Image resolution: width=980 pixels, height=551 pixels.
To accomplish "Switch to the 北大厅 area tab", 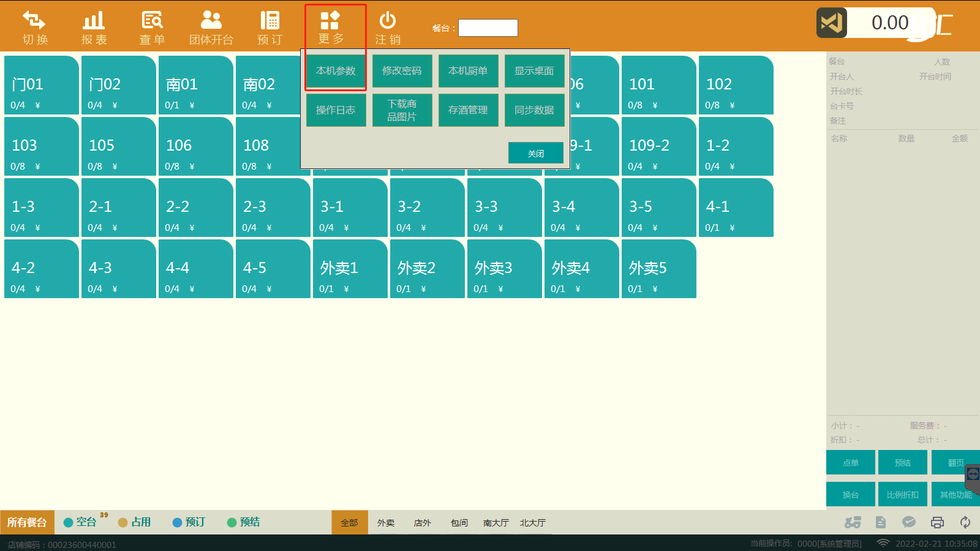I will coord(533,523).
